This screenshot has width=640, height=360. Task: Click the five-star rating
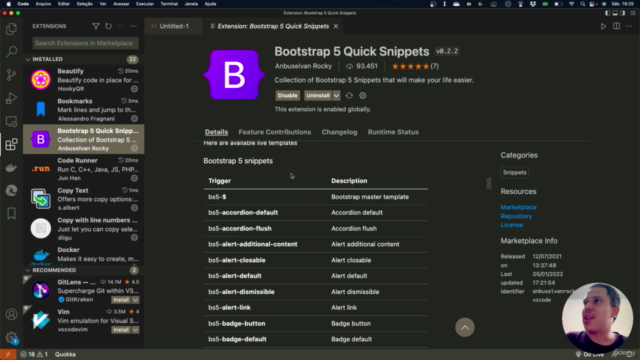pyautogui.click(x=410, y=66)
